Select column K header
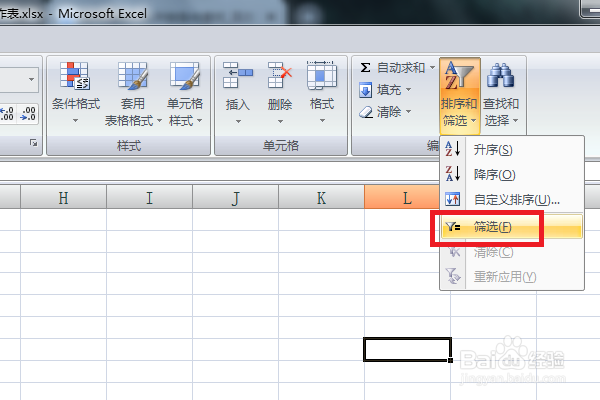 [x=321, y=198]
